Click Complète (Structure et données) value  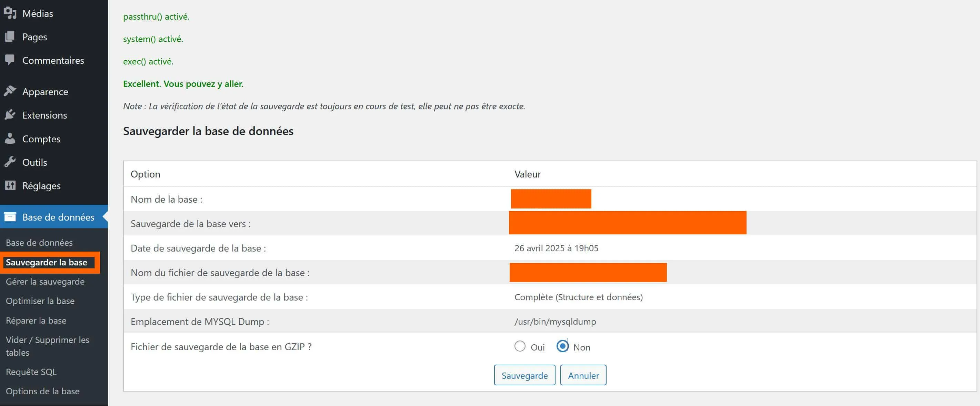(x=578, y=297)
